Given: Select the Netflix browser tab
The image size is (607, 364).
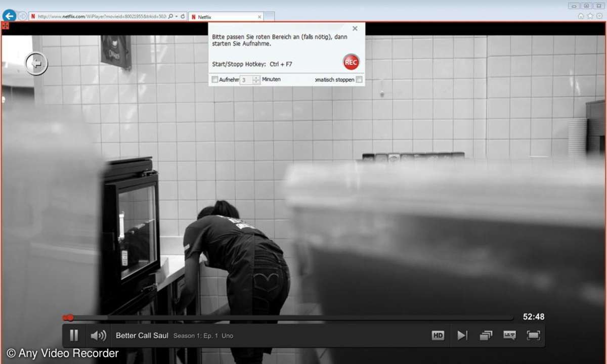Looking at the screenshot, I should point(226,17).
